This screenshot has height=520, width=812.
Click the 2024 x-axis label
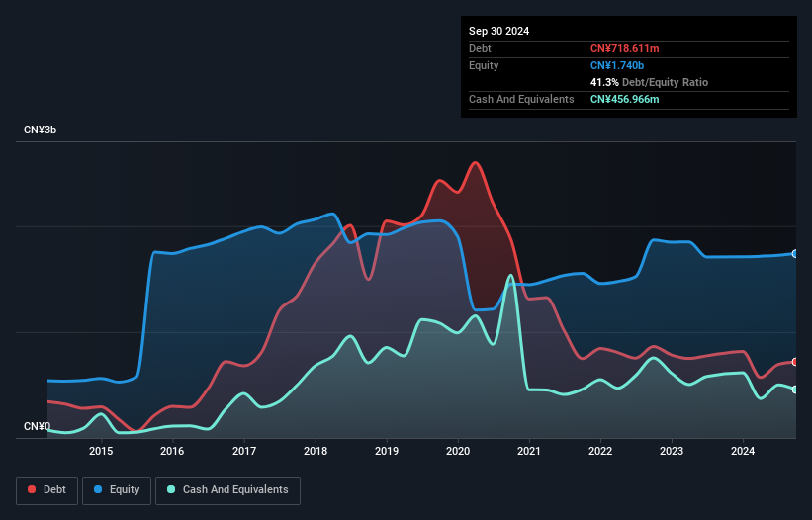pyautogui.click(x=743, y=451)
